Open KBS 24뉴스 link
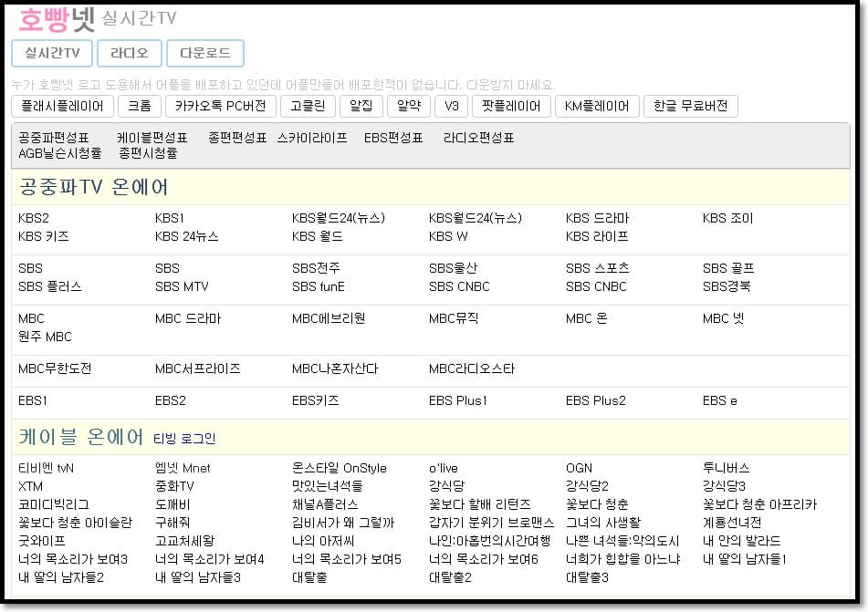 [186, 236]
